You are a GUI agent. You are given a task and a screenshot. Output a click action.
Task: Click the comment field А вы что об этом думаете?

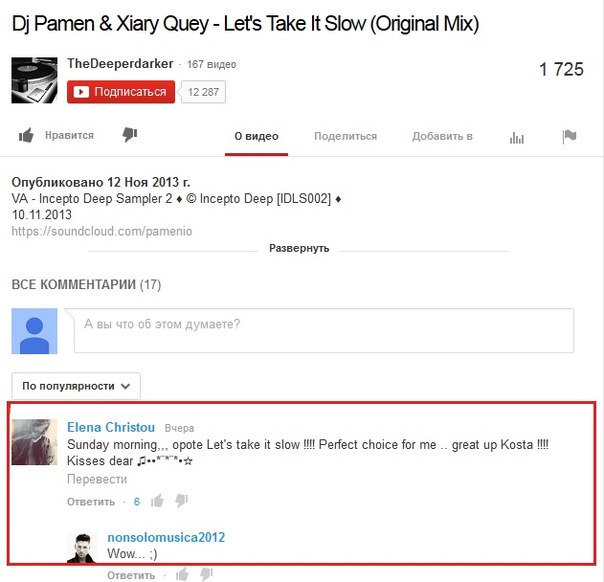click(x=324, y=330)
